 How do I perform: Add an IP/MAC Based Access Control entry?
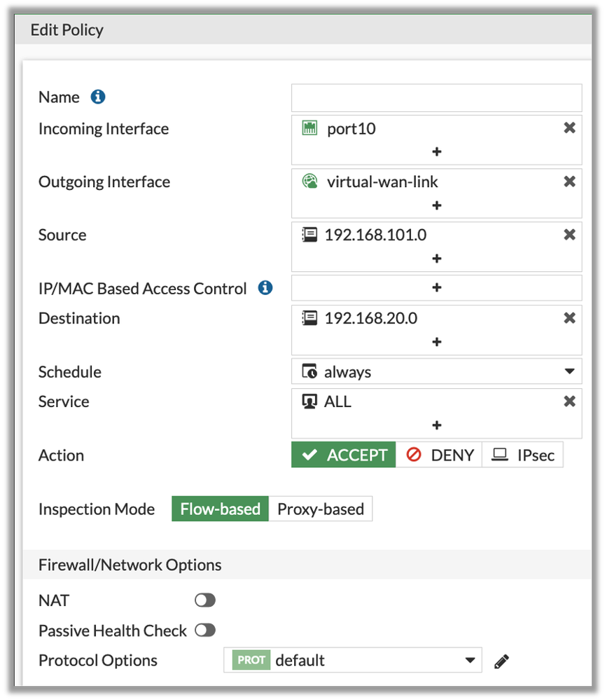(436, 287)
